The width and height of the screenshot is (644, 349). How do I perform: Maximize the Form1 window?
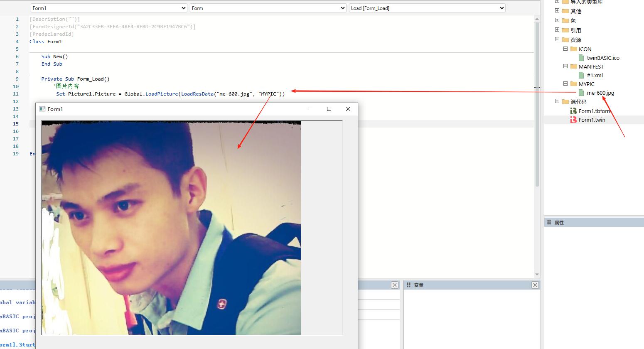tap(329, 109)
